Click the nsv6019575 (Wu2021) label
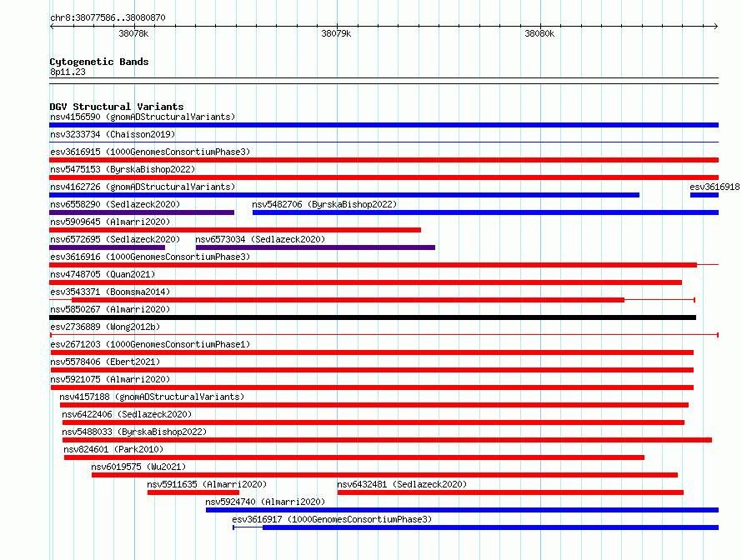The width and height of the screenshot is (742, 560). click(x=138, y=467)
